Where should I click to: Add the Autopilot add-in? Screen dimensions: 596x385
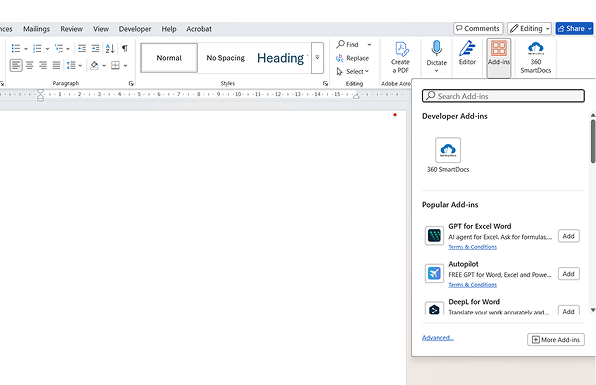tap(569, 274)
